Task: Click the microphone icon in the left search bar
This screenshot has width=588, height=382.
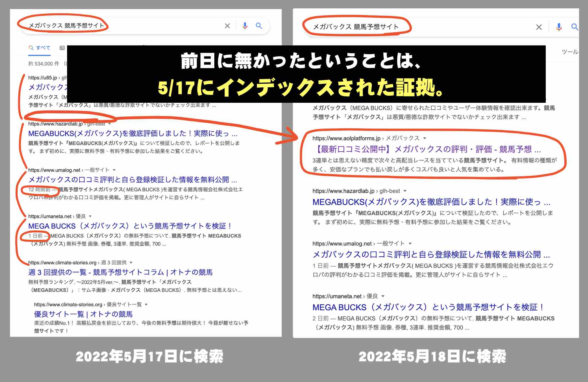Action: [245, 26]
